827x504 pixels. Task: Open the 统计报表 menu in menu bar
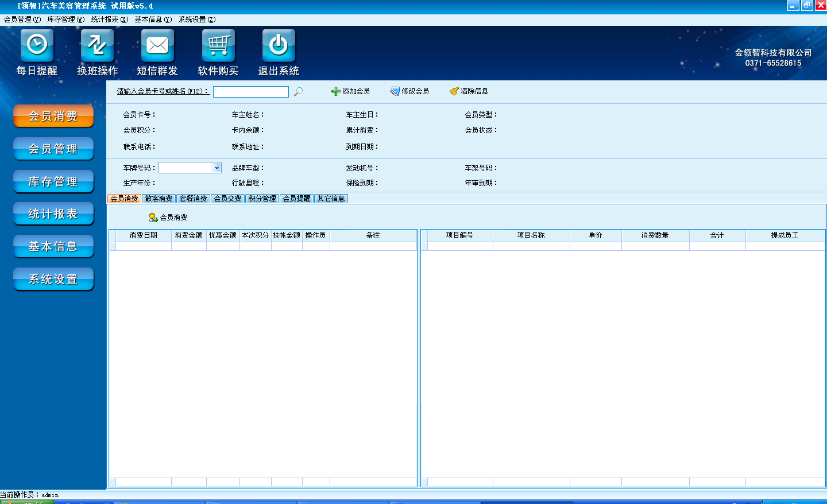tap(109, 20)
